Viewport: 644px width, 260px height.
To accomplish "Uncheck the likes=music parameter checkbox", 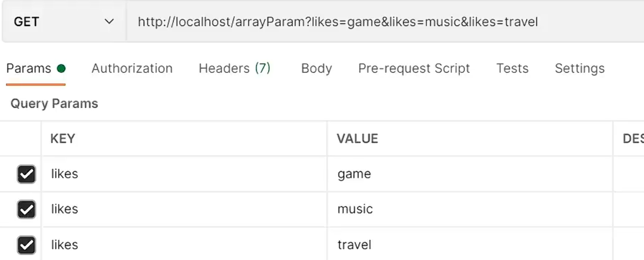I will (26, 209).
